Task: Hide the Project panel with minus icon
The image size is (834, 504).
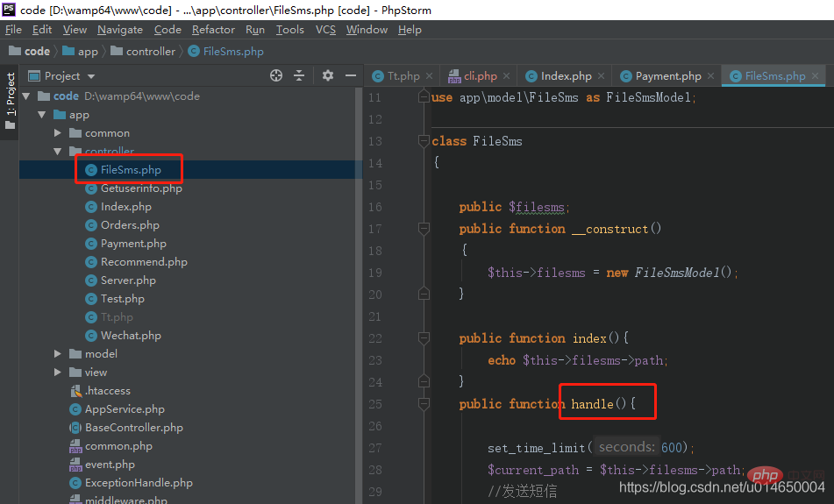Action: click(351, 75)
